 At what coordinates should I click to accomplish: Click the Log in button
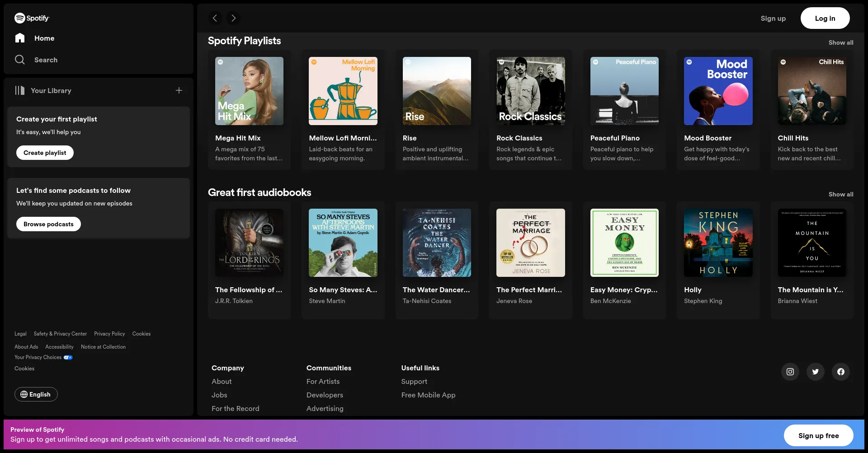click(x=825, y=18)
